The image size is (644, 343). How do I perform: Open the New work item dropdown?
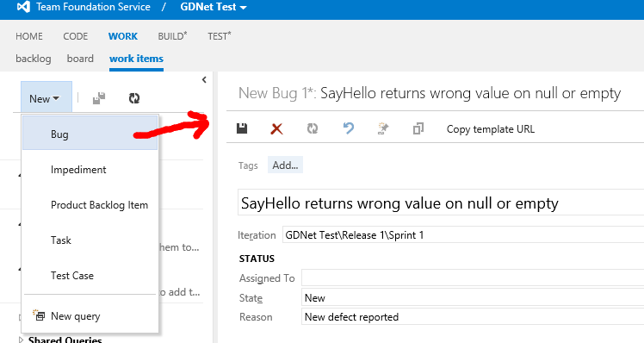pyautogui.click(x=46, y=98)
